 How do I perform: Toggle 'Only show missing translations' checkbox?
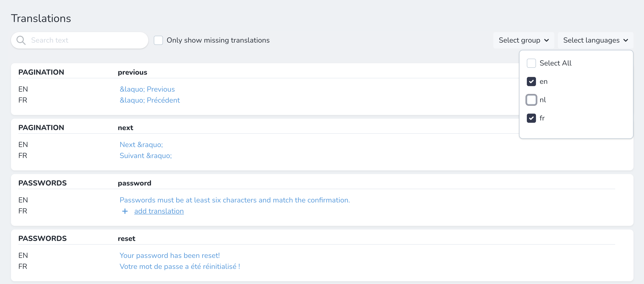(x=159, y=40)
